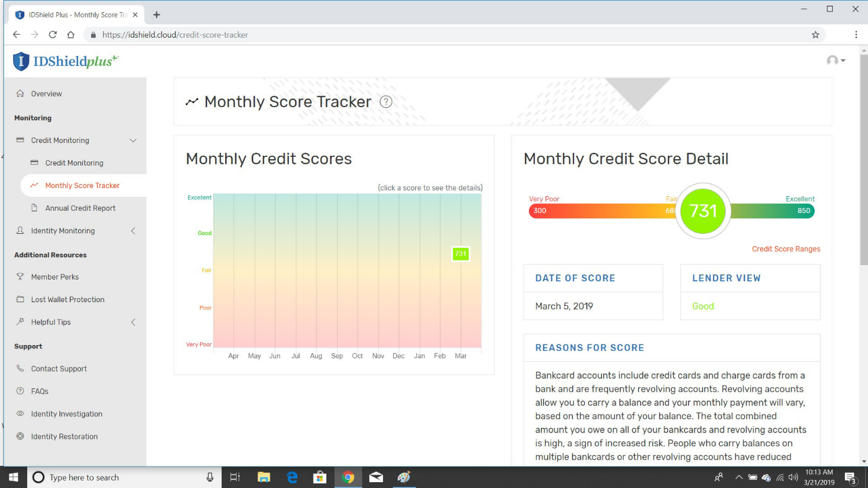This screenshot has height=488, width=868.
Task: Click the 731 circle on score gauge
Action: 703,211
